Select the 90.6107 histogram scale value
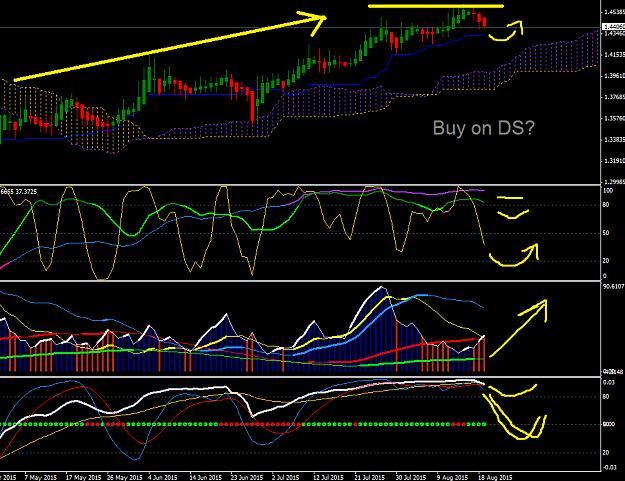Viewport: 625px width, 481px height. tap(613, 287)
